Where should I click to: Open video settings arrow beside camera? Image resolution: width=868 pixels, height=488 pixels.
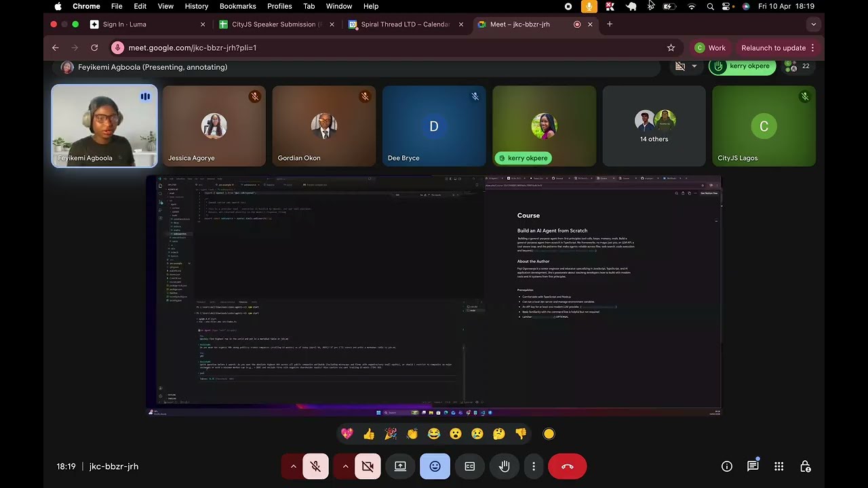345,466
